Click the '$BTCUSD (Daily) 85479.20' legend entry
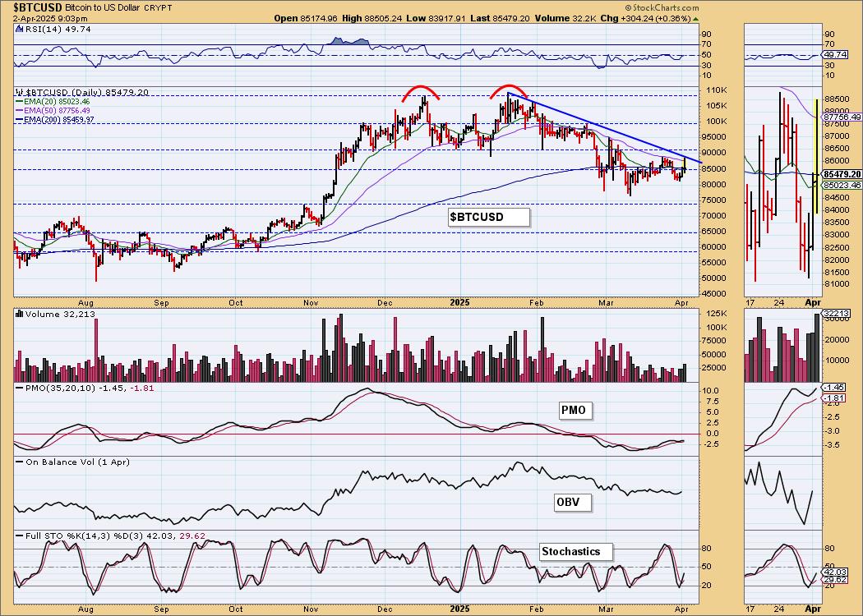 [x=86, y=92]
